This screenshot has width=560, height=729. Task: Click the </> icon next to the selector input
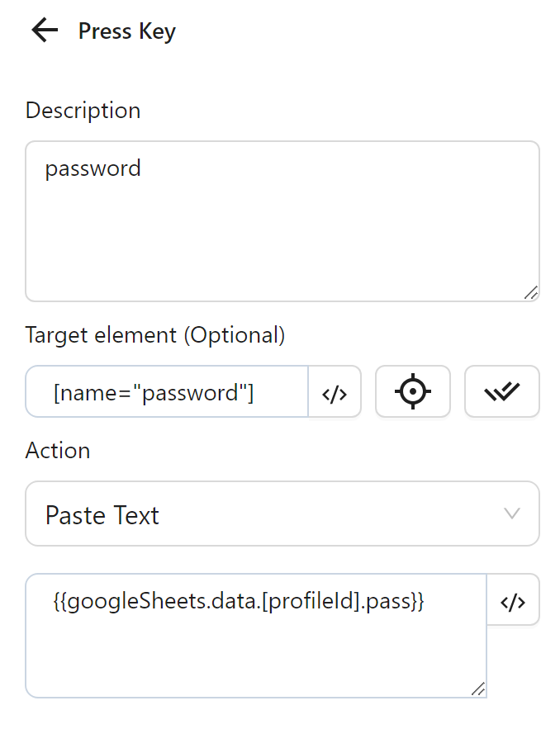(335, 391)
